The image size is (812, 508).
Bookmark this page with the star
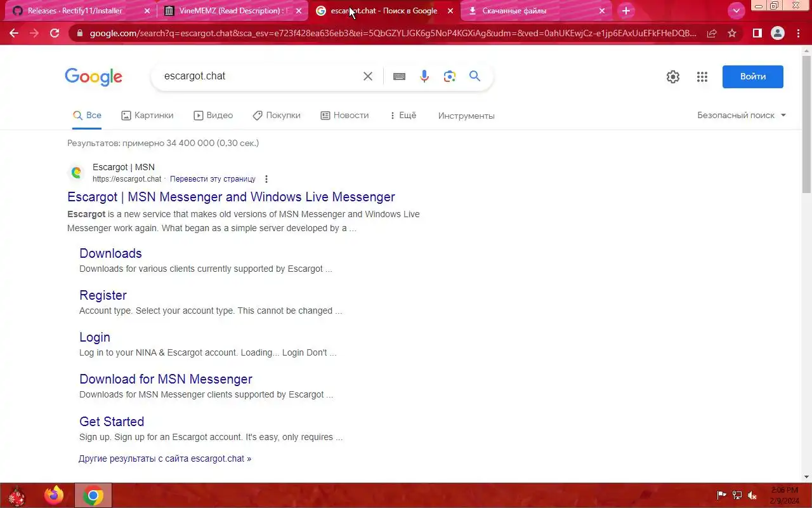click(732, 33)
